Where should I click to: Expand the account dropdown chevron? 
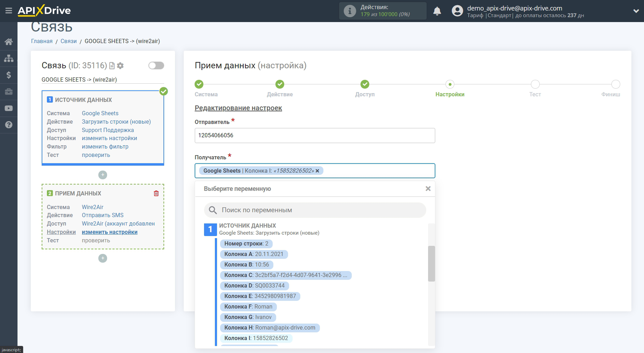(x=636, y=11)
